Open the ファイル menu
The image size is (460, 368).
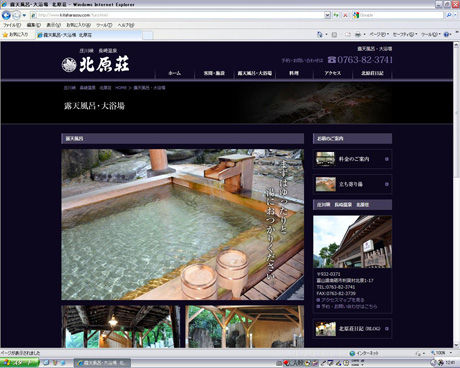pyautogui.click(x=12, y=25)
